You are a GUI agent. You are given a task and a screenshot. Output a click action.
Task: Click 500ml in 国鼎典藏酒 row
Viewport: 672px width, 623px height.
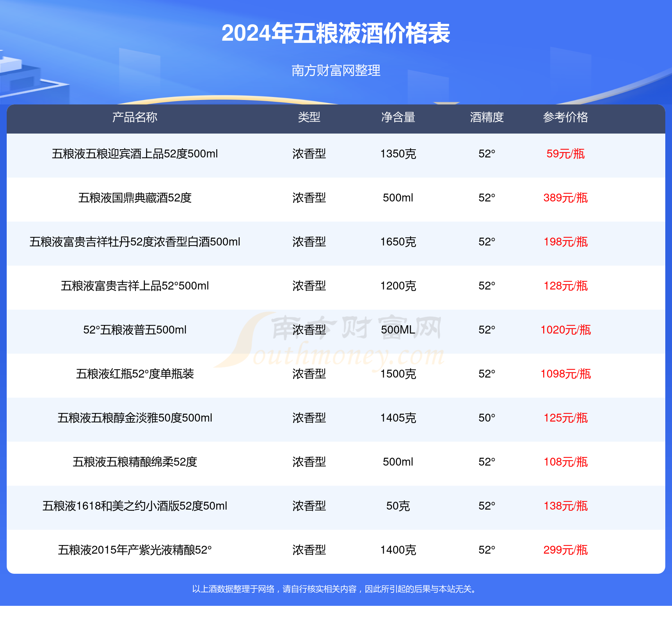398,198
